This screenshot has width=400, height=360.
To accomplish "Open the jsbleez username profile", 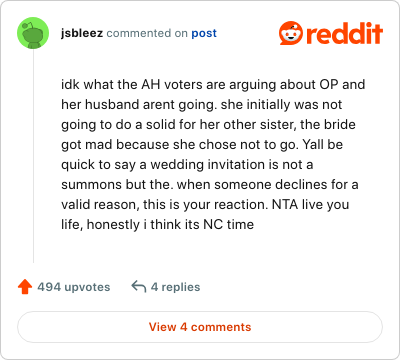I will pos(82,33).
